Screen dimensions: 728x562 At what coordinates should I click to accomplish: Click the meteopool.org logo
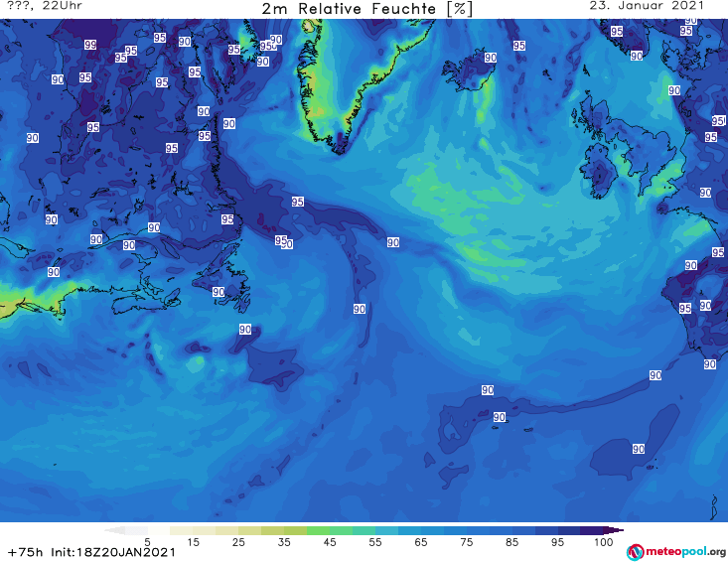tap(676, 552)
